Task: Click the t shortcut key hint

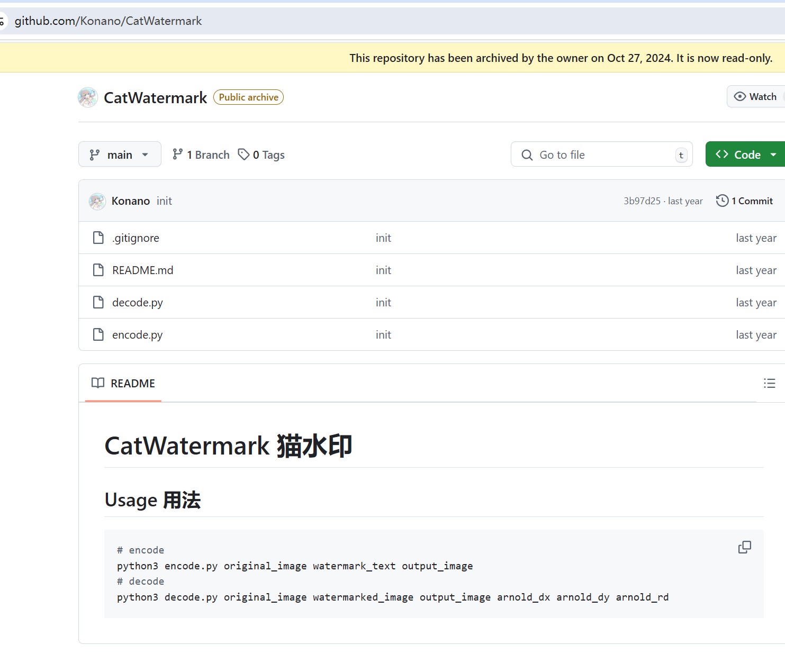Action: click(681, 155)
